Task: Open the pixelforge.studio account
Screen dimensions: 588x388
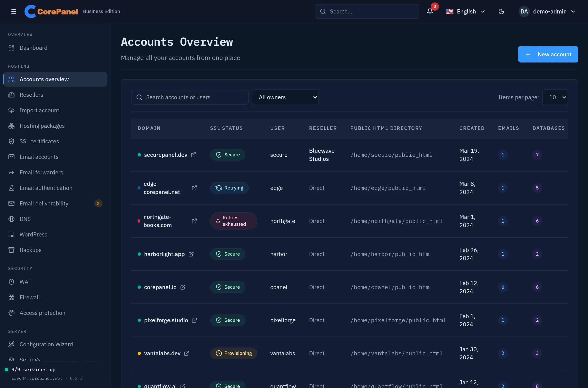Action: pos(166,320)
